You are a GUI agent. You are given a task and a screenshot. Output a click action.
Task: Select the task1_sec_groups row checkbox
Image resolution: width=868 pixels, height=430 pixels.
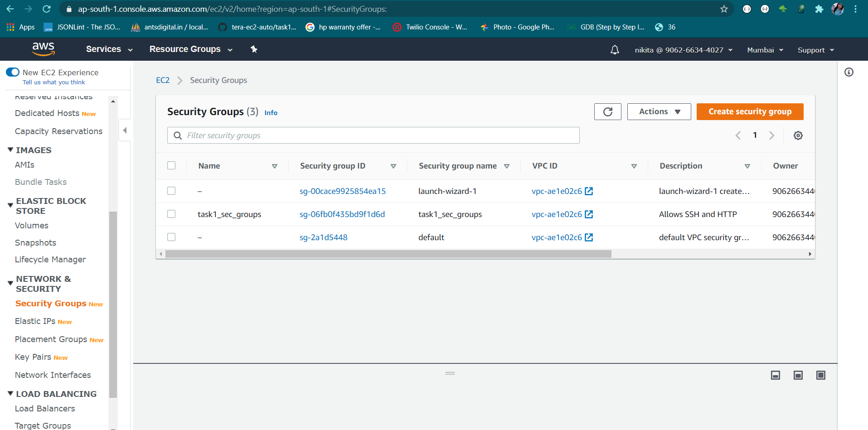(x=171, y=214)
